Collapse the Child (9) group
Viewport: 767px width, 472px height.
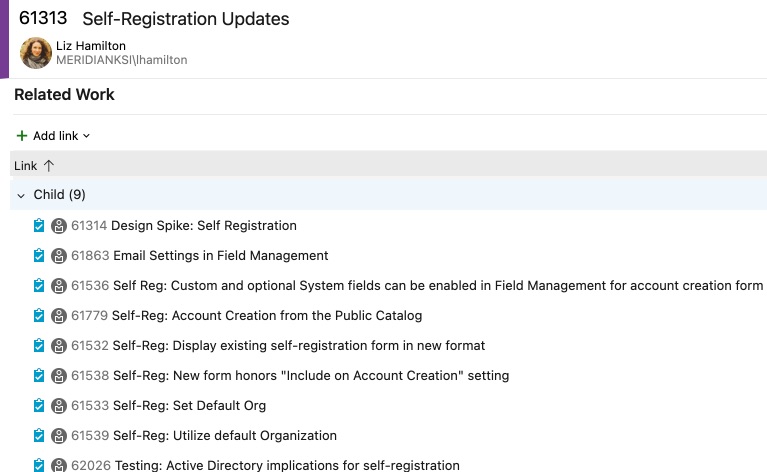[21, 196]
